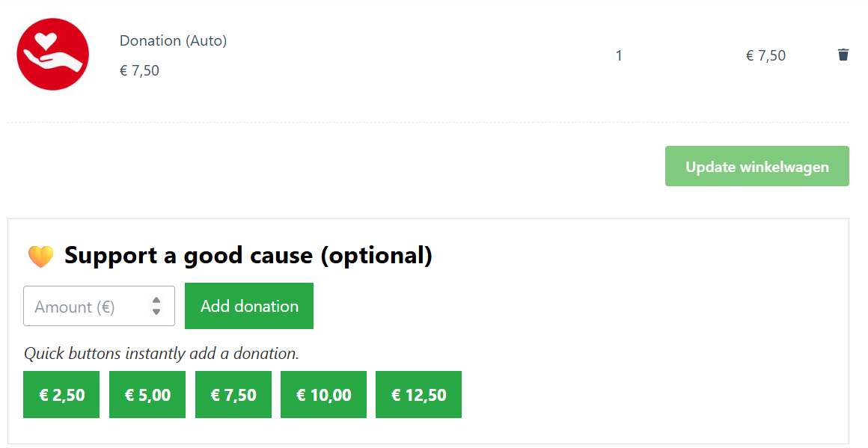Screen dimensions: 868x448
Task: Click the Update winkelwagen button
Action: click(757, 166)
